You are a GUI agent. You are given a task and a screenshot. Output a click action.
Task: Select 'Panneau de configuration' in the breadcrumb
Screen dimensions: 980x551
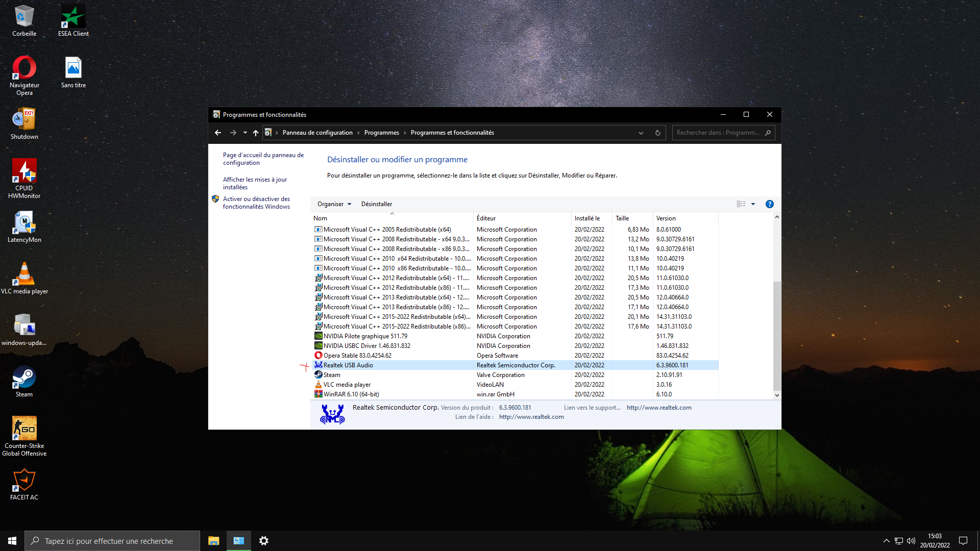(317, 132)
